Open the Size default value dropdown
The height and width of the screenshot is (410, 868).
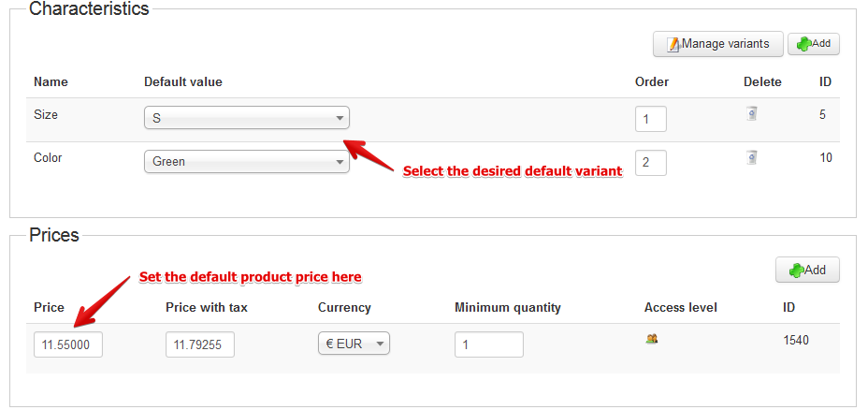click(247, 118)
